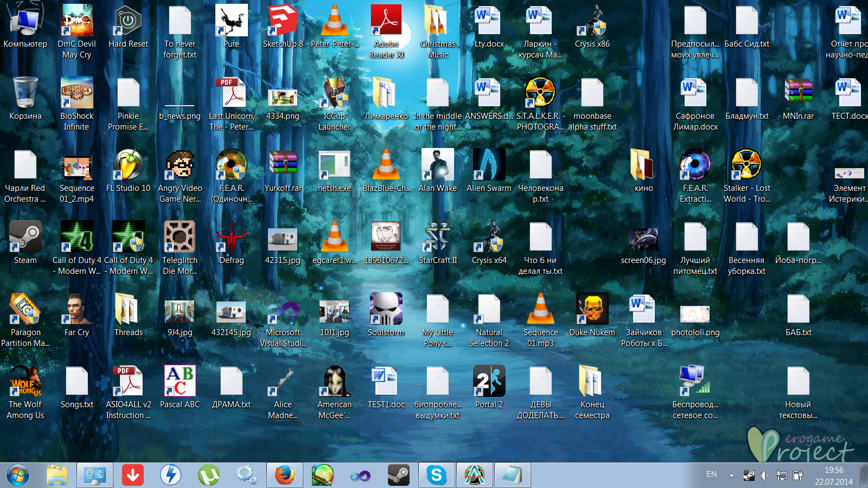This screenshot has width=868, height=488.
Task: Select the Yurkoff.rar archive
Action: point(283,170)
